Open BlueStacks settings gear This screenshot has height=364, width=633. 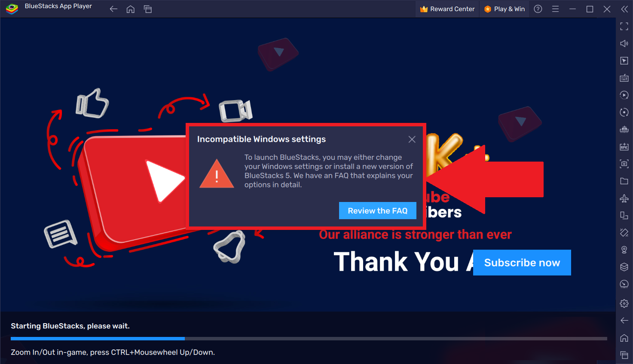tap(624, 303)
